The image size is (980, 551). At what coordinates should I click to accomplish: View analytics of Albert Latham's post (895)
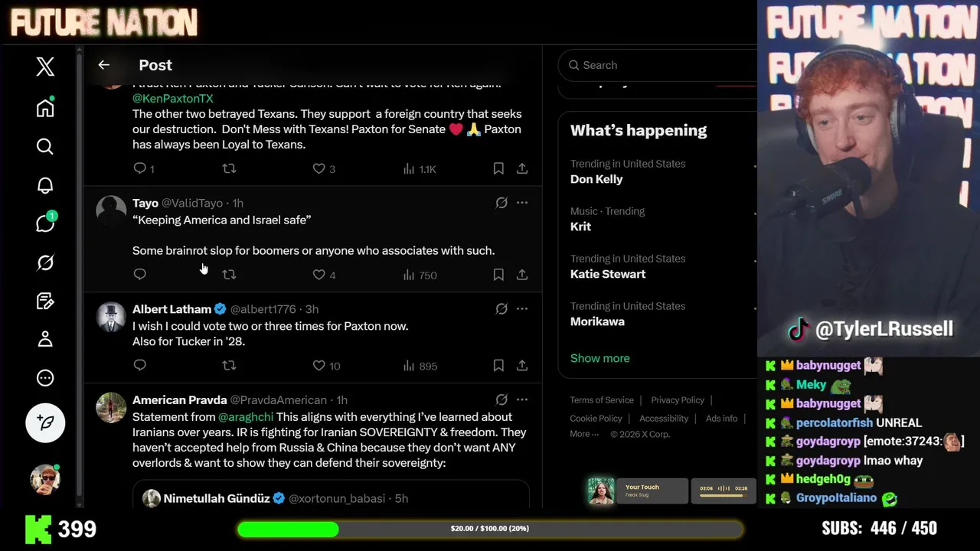[420, 366]
